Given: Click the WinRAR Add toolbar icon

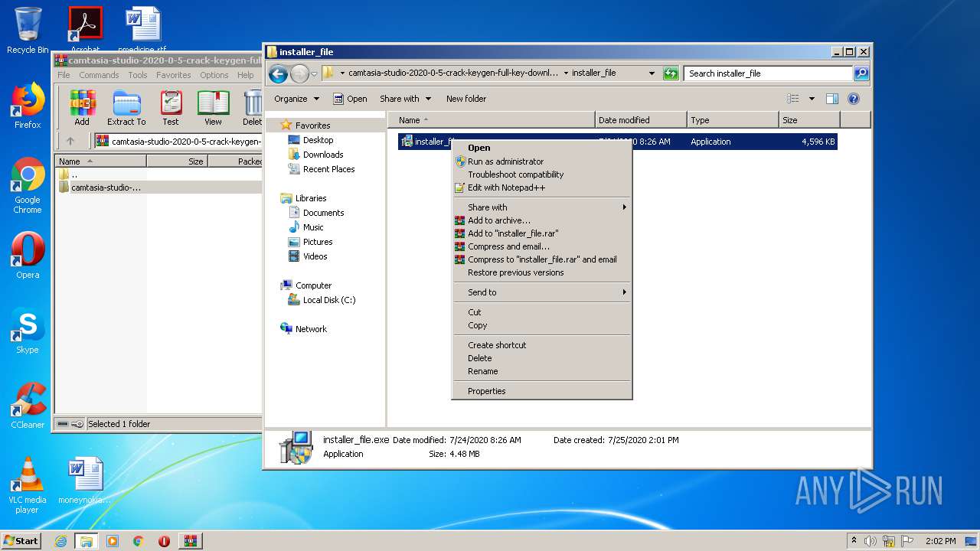Looking at the screenshot, I should pyautogui.click(x=82, y=108).
